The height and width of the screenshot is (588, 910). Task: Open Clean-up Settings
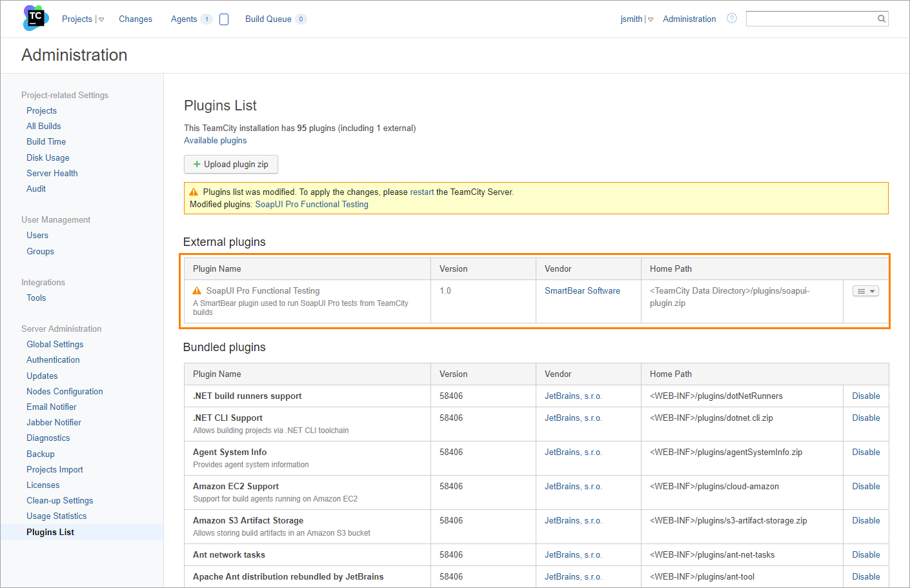(x=59, y=500)
